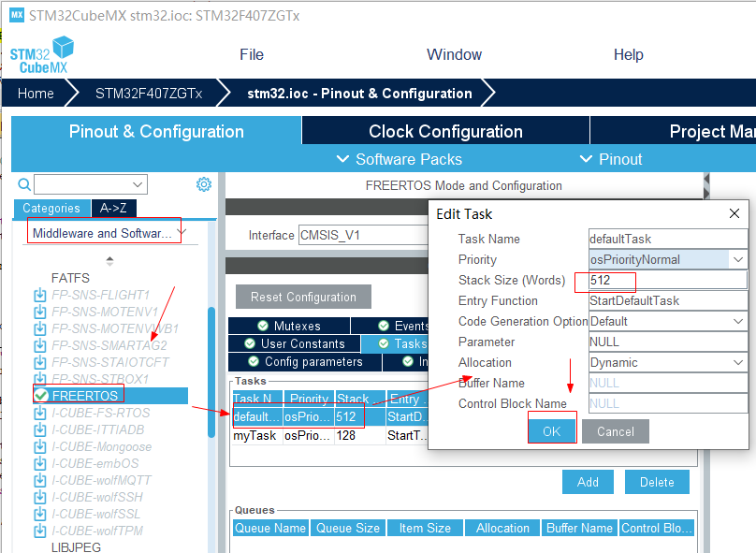The height and width of the screenshot is (553, 756).
Task: Click download icon next to FP-SNS-MOTENV1
Action: pos(40,312)
